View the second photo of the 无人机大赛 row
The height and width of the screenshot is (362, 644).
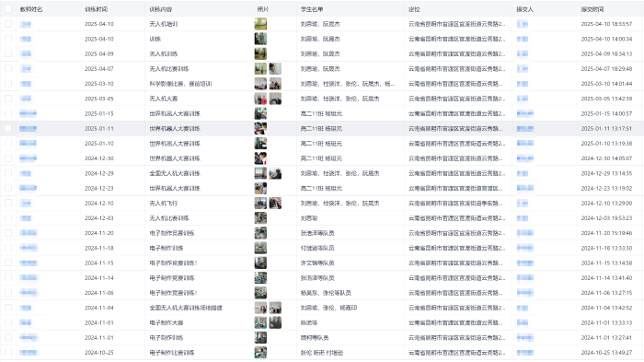[275, 99]
